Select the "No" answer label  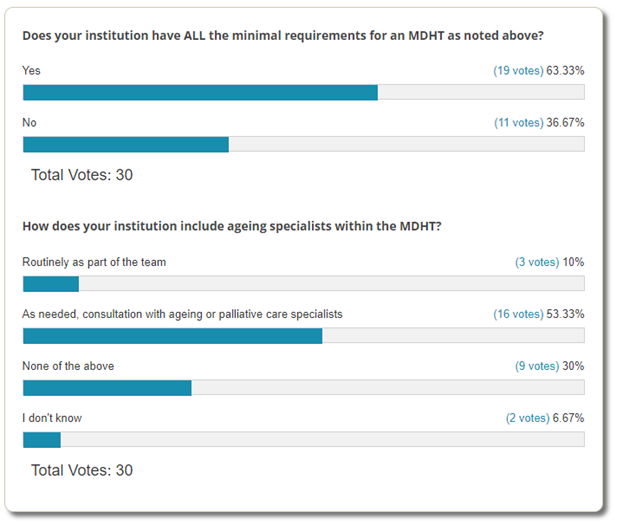(x=29, y=123)
